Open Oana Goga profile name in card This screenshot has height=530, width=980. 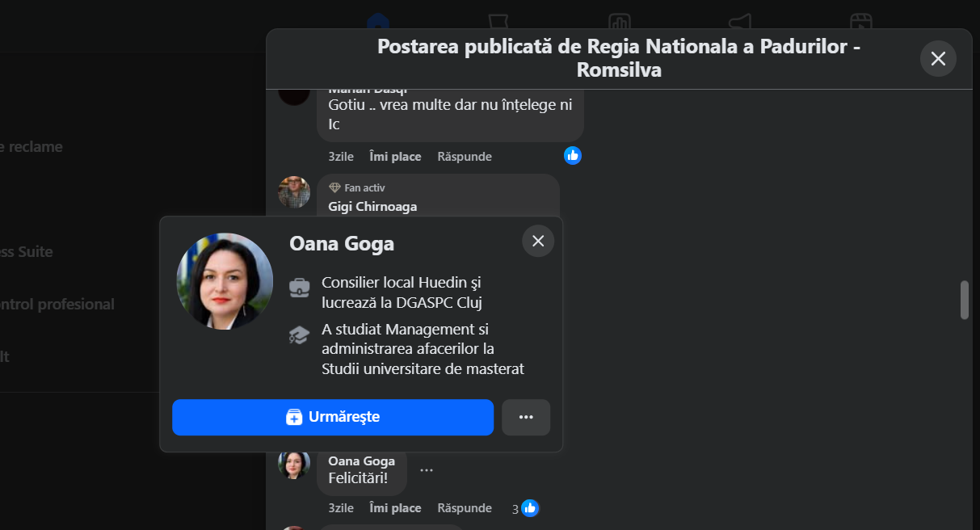point(342,244)
